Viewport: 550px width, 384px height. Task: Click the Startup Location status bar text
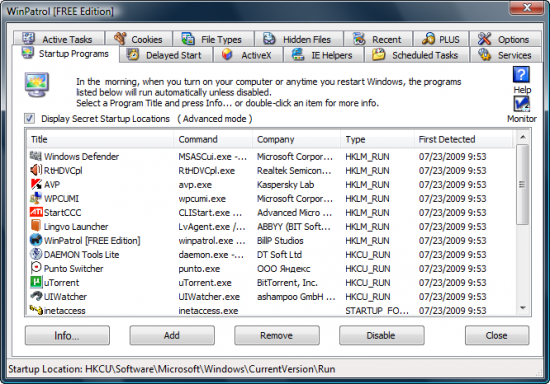coord(172,369)
